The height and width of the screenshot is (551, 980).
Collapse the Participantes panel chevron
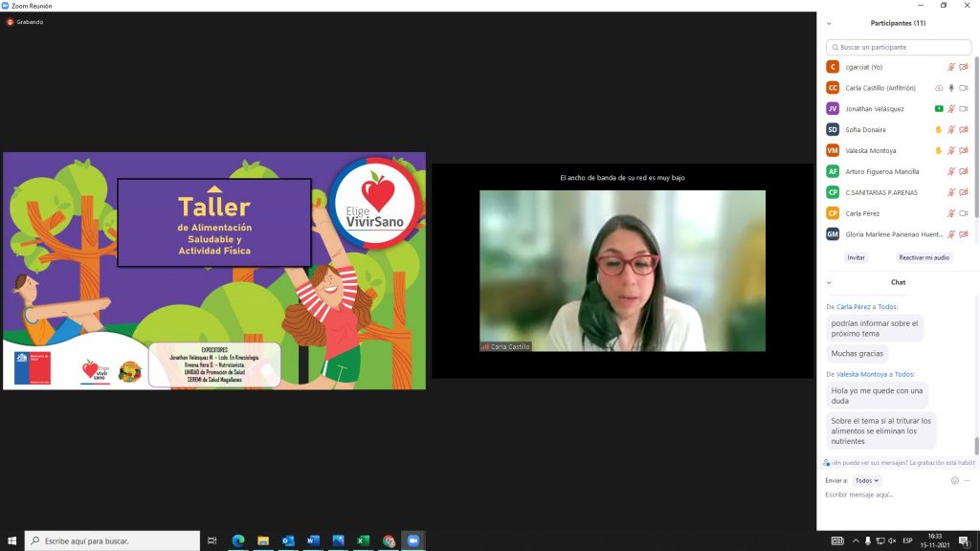click(829, 23)
